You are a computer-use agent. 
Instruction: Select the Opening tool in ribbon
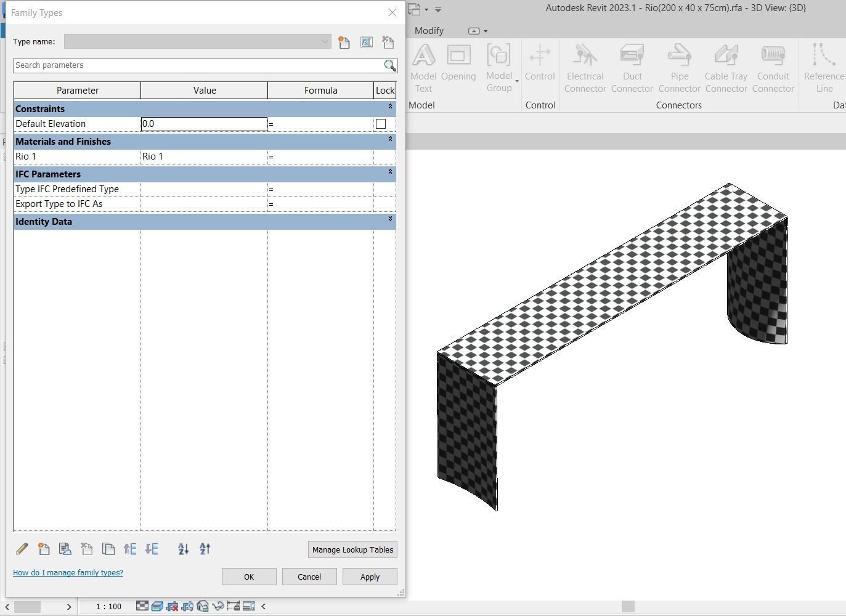[x=458, y=63]
